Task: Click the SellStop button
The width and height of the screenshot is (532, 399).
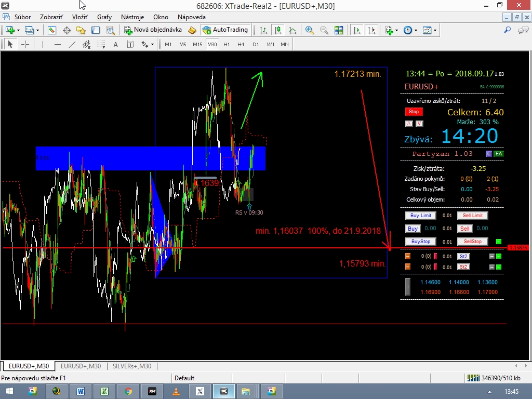Action: click(x=473, y=242)
